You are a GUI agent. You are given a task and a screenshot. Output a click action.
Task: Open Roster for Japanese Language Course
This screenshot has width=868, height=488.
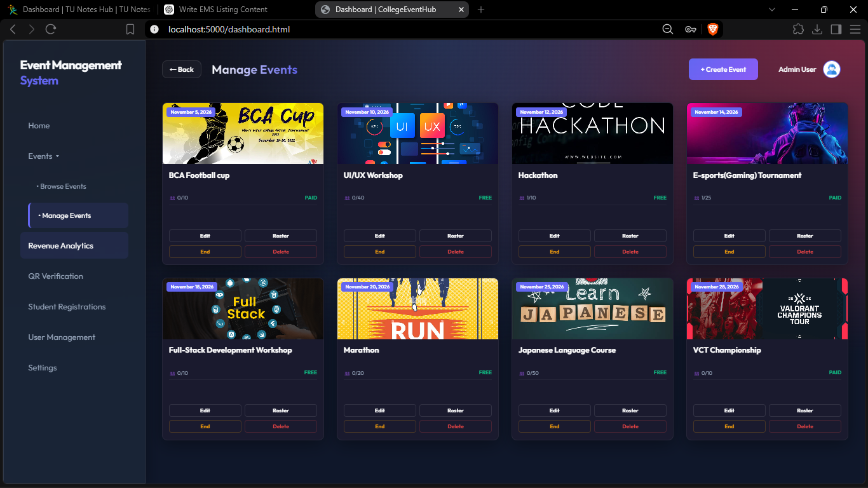(x=630, y=410)
